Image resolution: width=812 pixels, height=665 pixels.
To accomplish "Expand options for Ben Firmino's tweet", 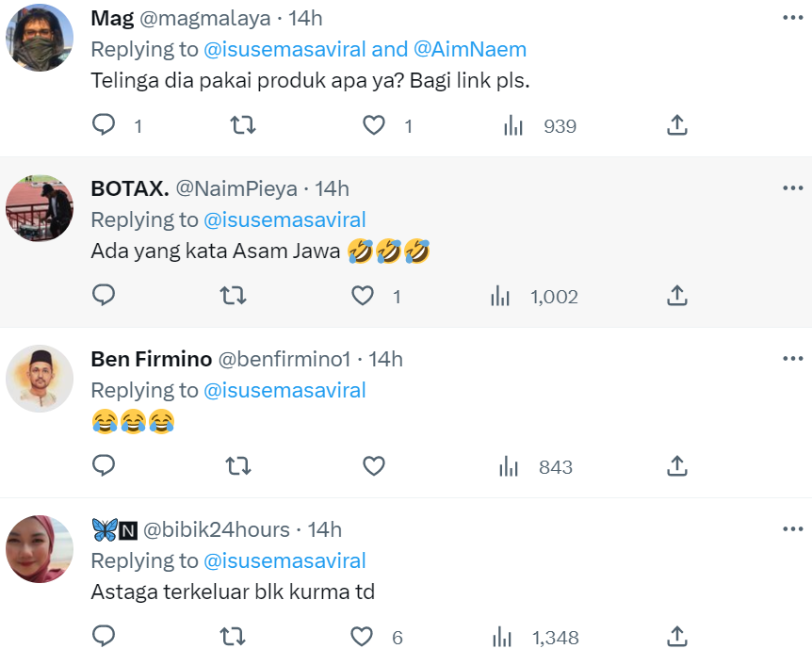I will 792,358.
